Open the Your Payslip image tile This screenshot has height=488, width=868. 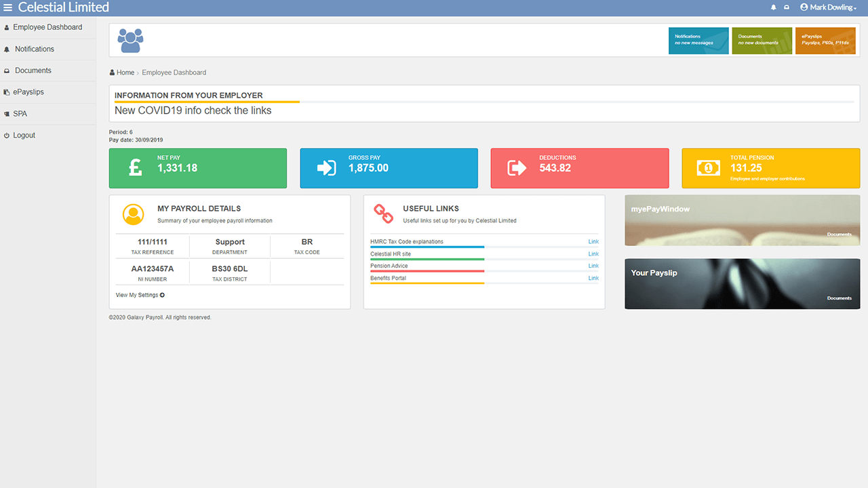[742, 283]
